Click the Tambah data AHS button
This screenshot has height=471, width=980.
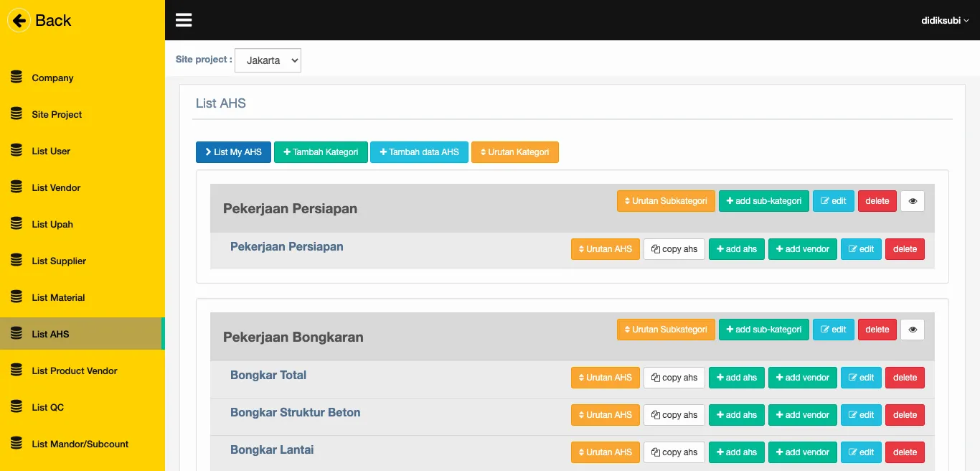point(419,152)
